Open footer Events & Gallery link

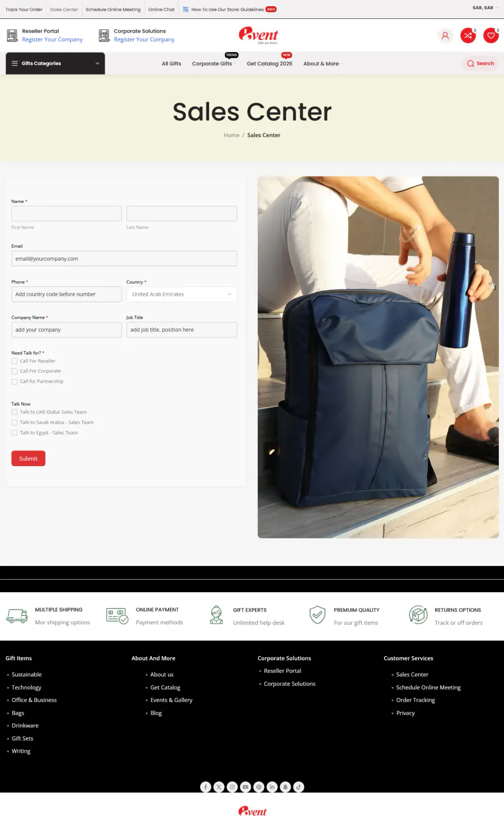pos(171,700)
